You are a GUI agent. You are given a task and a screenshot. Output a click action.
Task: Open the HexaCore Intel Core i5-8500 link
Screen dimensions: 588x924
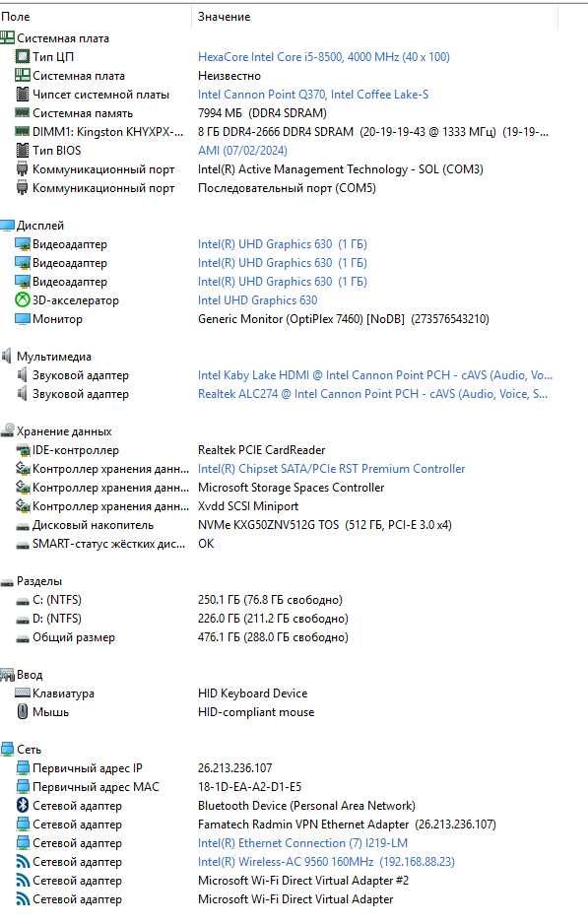[323, 56]
